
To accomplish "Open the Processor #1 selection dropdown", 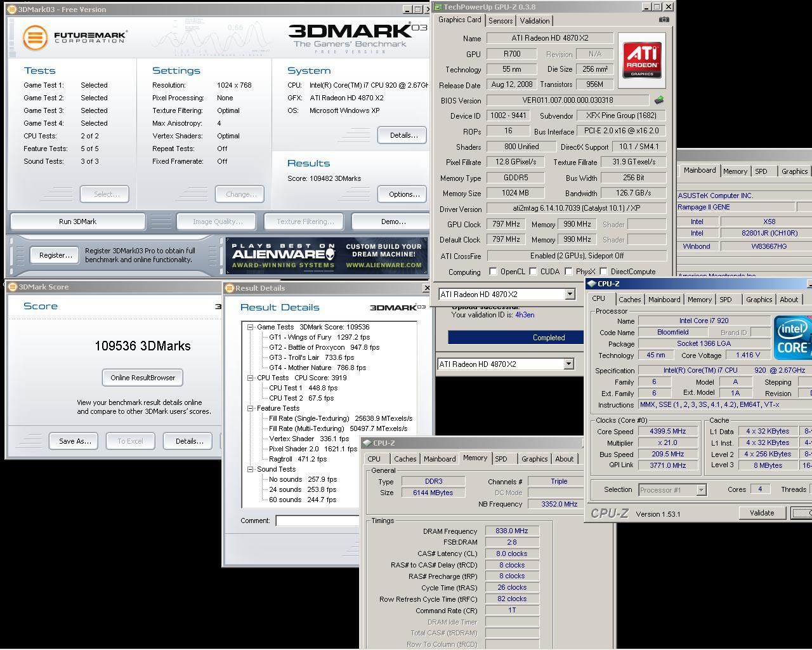I will pyautogui.click(x=701, y=489).
